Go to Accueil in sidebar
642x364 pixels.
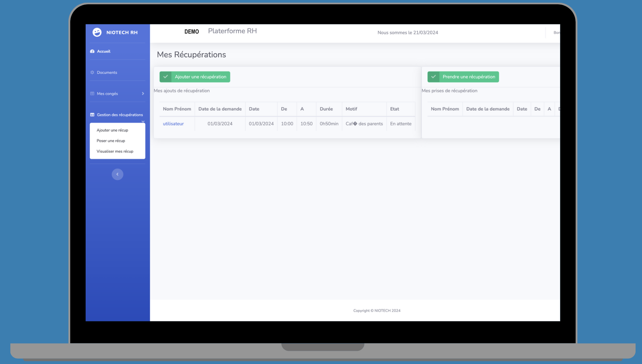pyautogui.click(x=104, y=51)
